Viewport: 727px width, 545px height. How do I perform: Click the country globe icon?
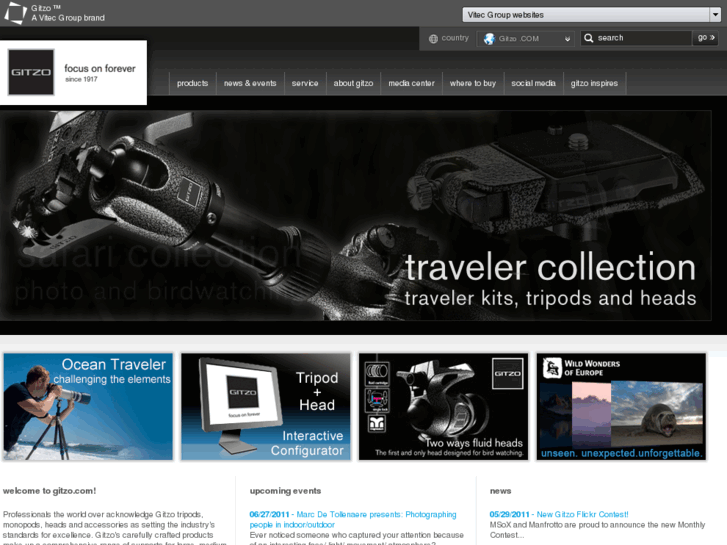pos(433,38)
